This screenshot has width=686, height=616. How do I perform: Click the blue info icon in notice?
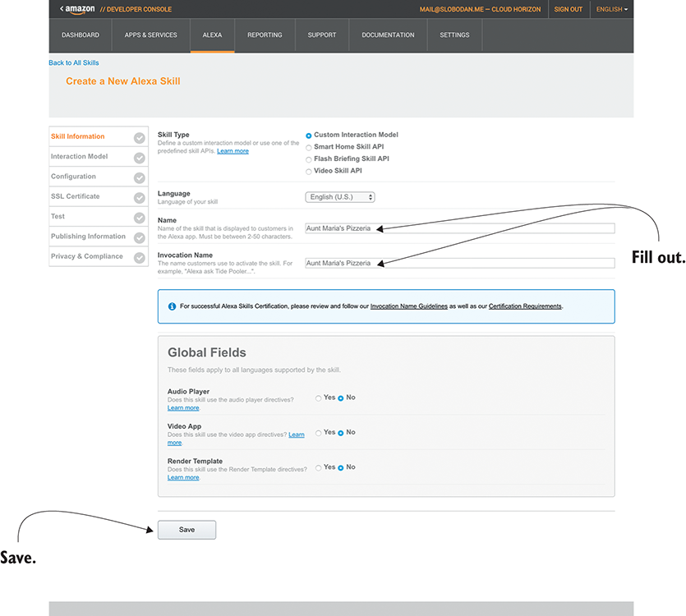click(x=172, y=306)
